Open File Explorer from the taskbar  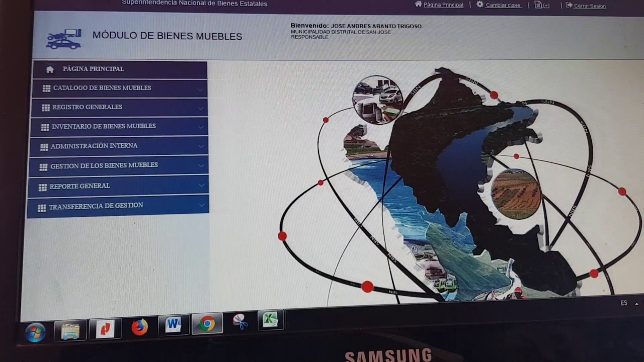pos(70,330)
